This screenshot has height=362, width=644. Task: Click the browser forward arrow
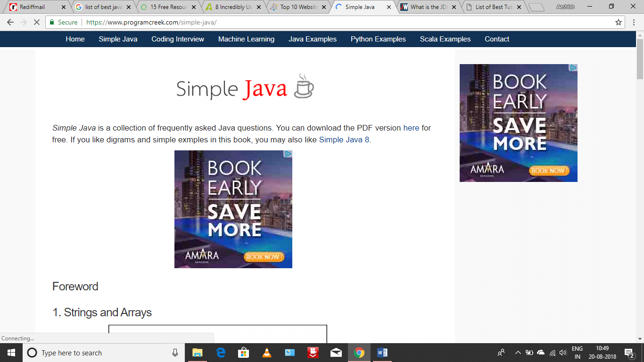coord(24,22)
